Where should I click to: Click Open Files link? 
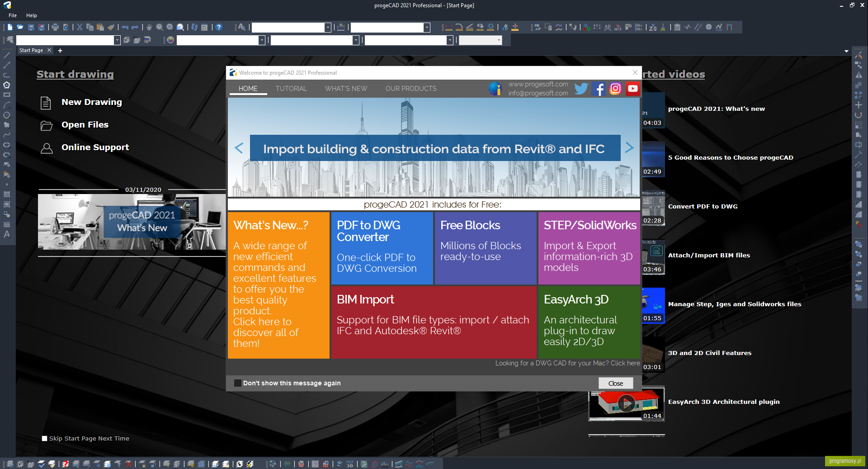[x=85, y=125]
